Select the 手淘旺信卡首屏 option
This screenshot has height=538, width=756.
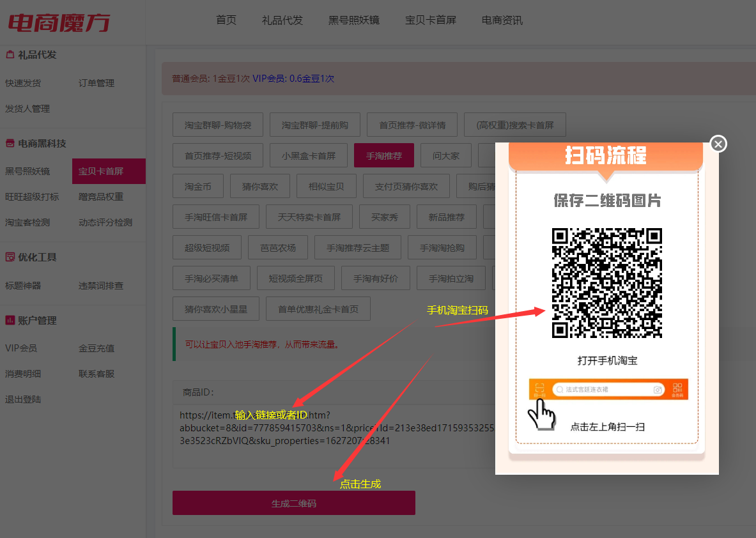[216, 217]
